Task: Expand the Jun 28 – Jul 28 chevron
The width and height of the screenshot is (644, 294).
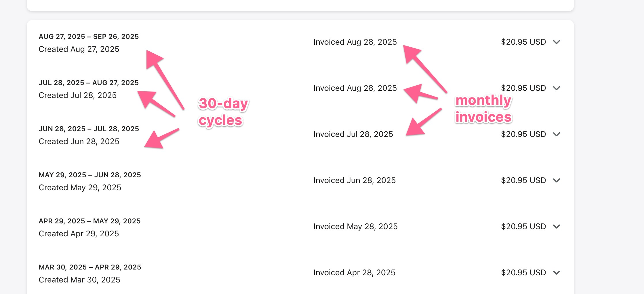Action: click(x=557, y=134)
